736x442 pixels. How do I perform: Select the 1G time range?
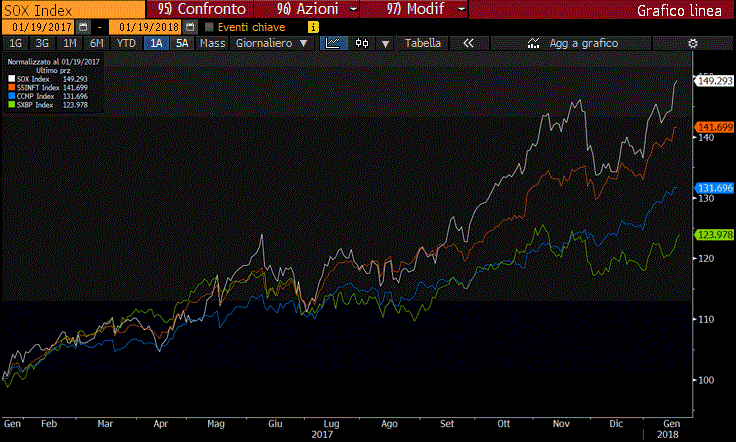coord(15,43)
